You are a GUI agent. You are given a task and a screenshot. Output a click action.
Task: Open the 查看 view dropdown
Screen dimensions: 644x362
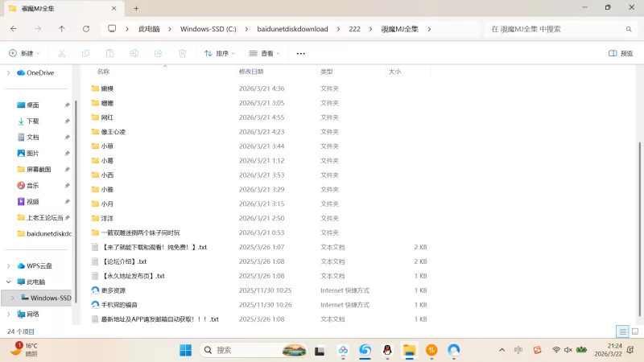click(265, 53)
